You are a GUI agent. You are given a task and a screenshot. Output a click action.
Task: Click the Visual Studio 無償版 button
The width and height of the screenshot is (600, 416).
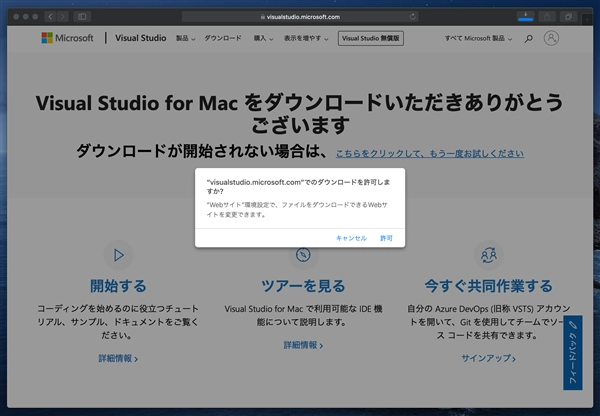tap(370, 38)
